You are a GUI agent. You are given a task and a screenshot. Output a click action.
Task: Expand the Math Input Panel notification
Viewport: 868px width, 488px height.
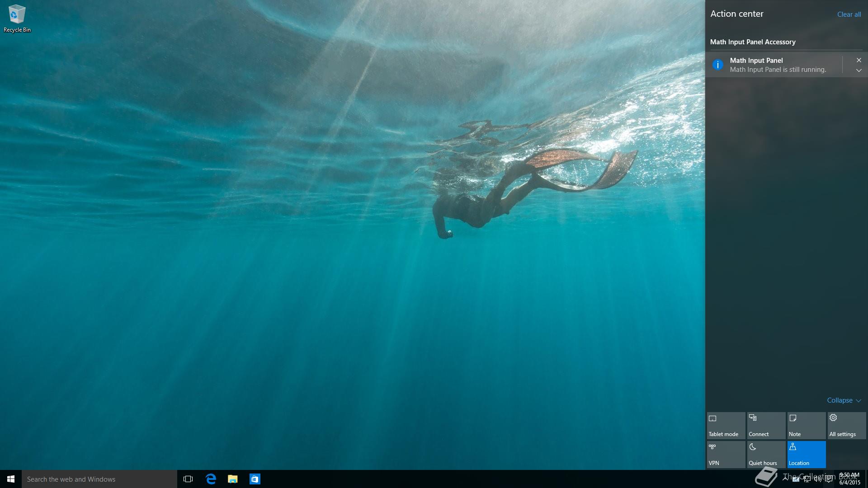[x=859, y=70]
